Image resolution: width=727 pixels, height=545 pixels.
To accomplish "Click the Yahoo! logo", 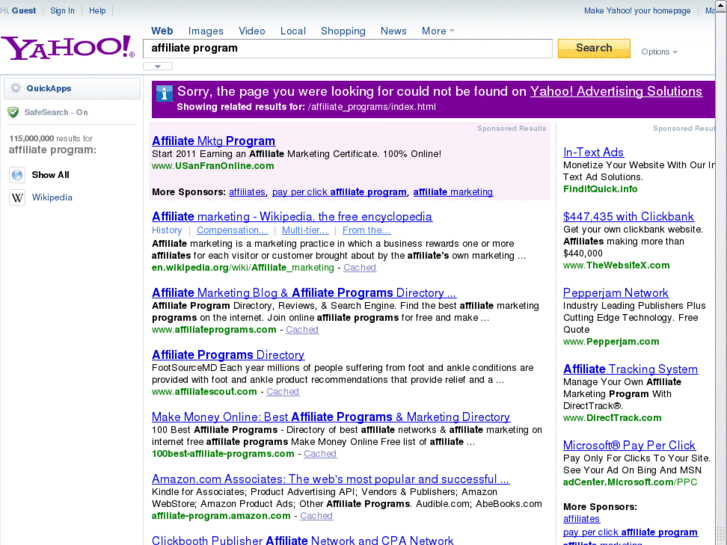I will point(68,48).
